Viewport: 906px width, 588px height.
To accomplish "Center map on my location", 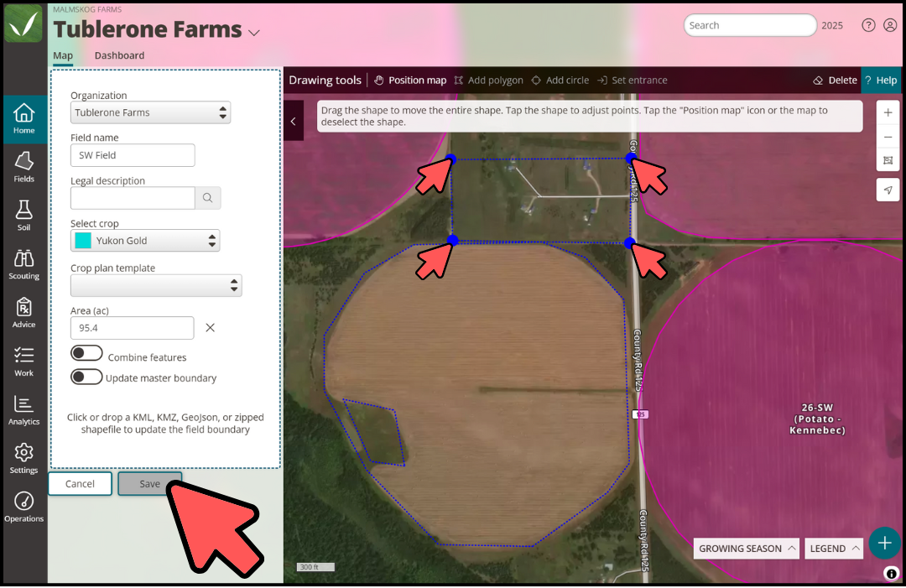I will point(888,190).
